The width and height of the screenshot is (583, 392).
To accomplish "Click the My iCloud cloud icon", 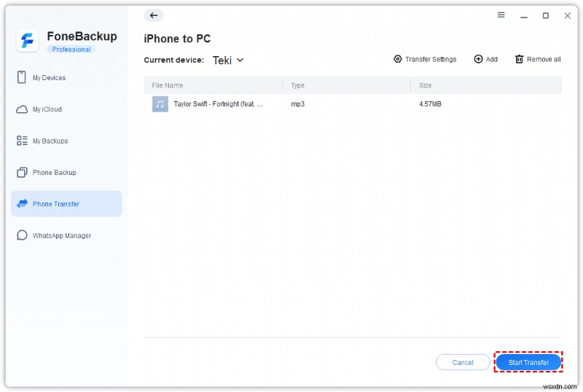I will click(x=22, y=109).
